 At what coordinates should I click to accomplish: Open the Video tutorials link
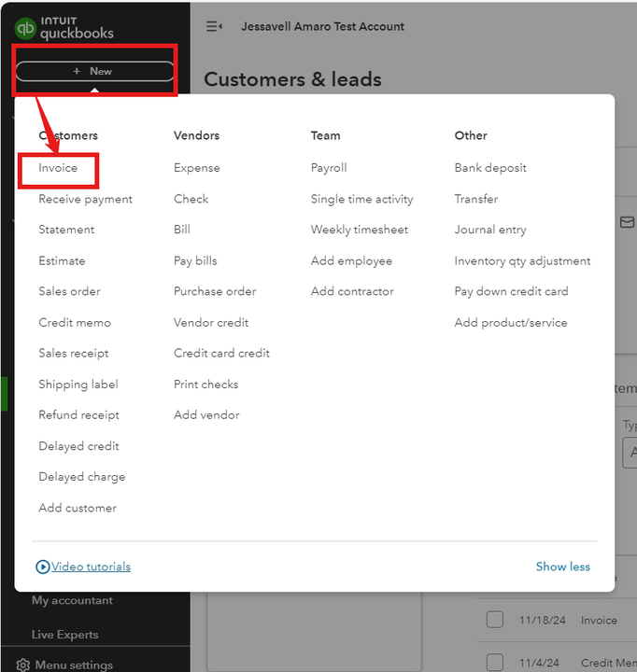pyautogui.click(x=91, y=567)
